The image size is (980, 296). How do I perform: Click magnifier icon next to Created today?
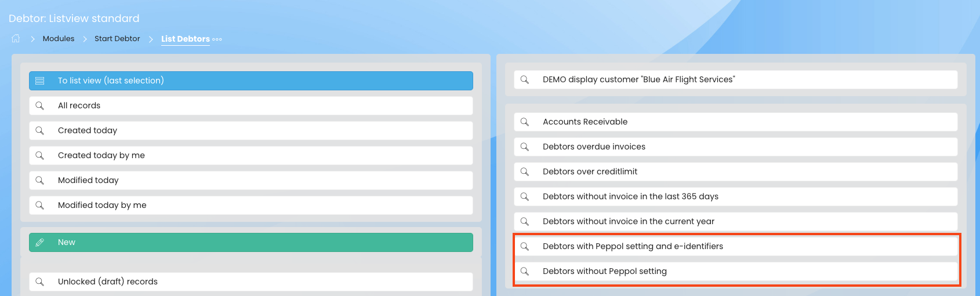point(40,130)
